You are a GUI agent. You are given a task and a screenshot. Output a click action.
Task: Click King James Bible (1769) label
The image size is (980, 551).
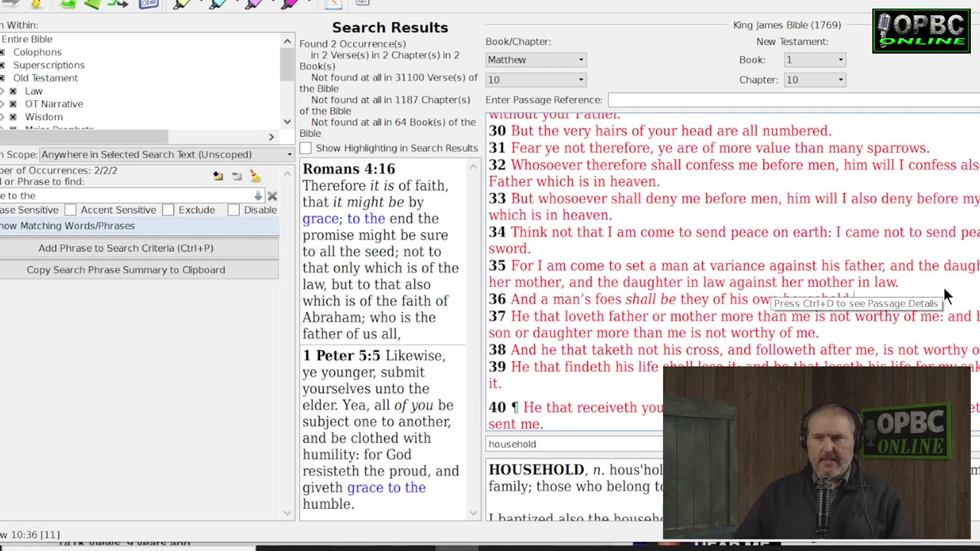coord(787,25)
